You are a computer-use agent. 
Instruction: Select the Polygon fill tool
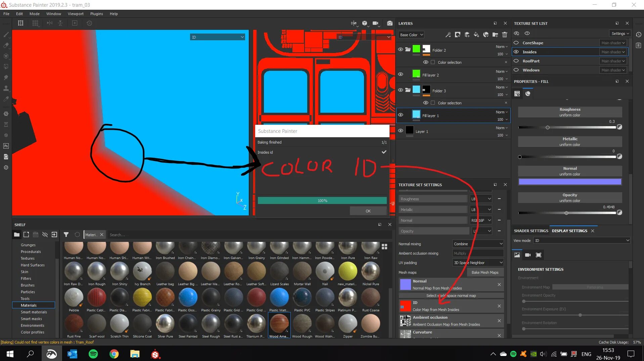click(6, 67)
